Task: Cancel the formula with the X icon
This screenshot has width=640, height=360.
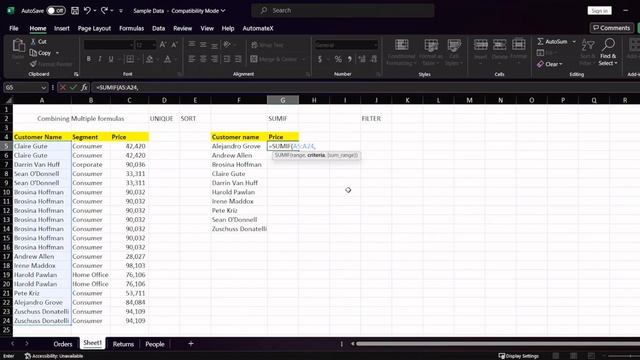Action: coord(62,87)
